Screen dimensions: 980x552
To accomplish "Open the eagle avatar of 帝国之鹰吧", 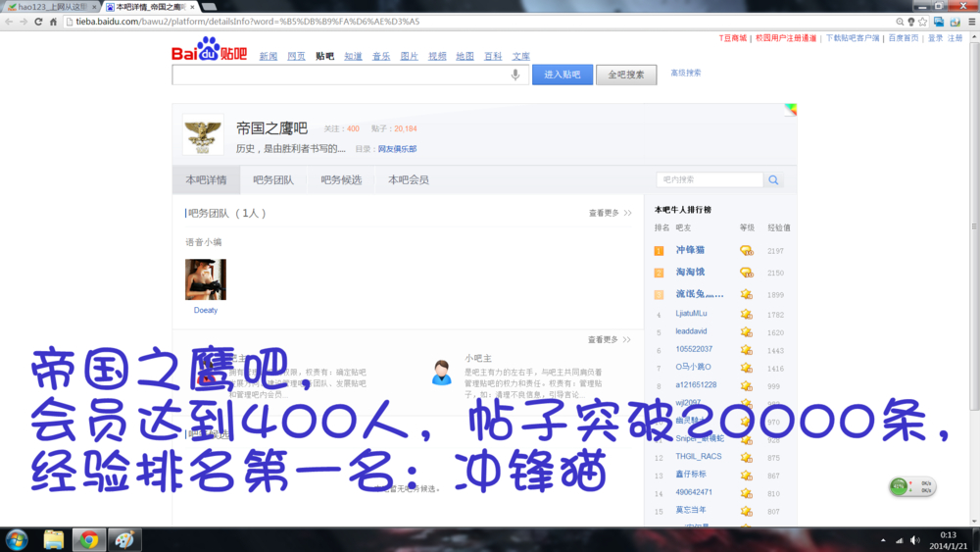I will [x=203, y=134].
